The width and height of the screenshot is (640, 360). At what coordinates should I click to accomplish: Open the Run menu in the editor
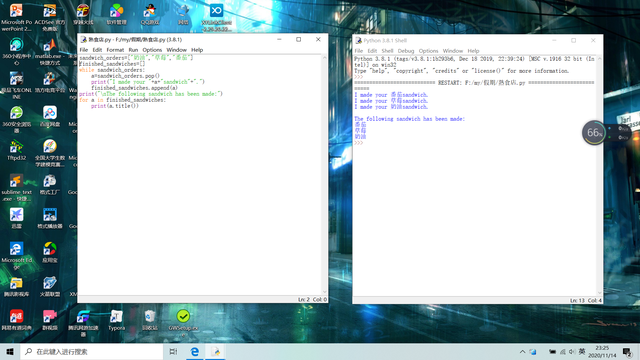133,50
